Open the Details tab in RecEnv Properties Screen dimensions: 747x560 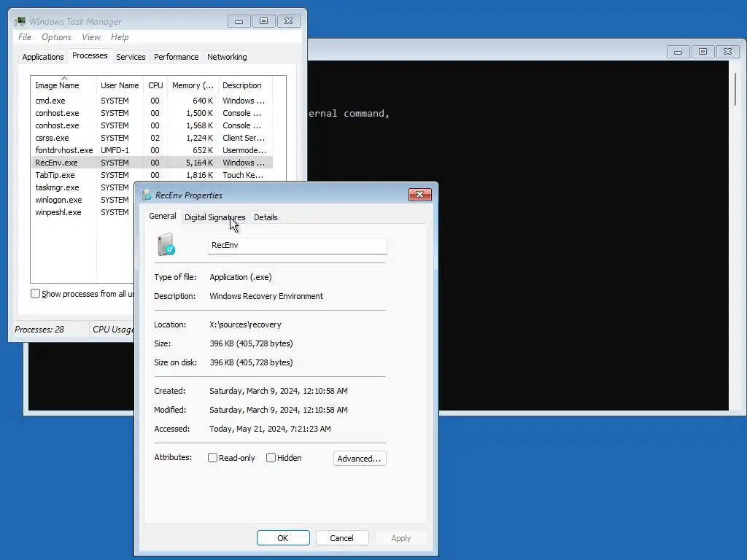[266, 217]
